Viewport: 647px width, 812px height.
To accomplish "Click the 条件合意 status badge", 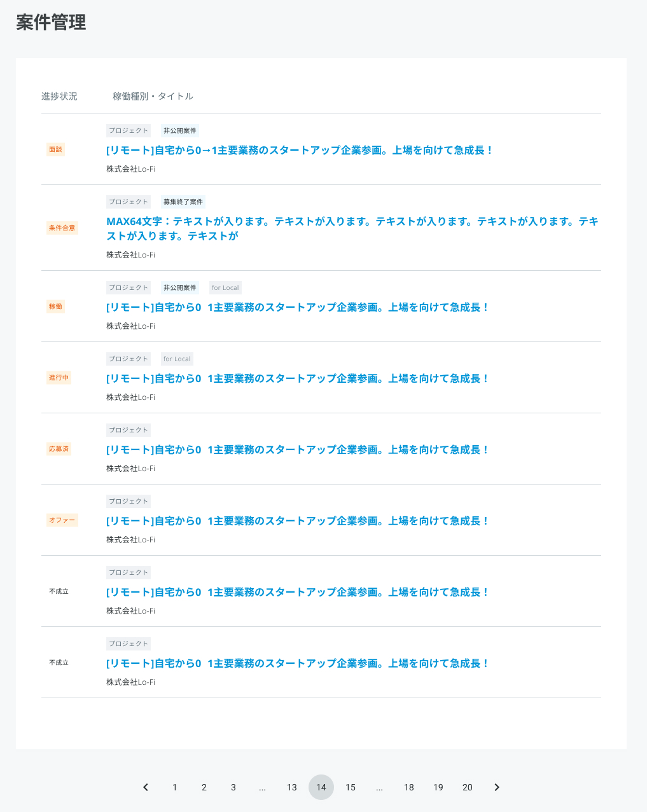I will pyautogui.click(x=62, y=228).
